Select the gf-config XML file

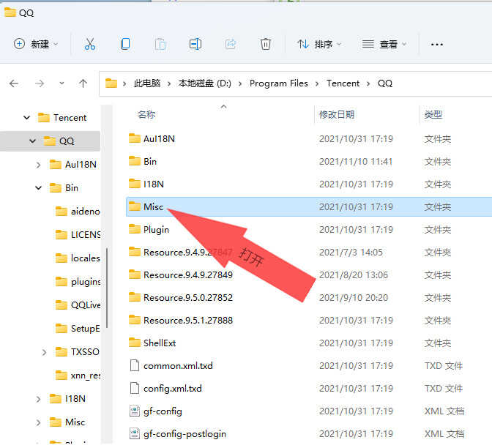pos(309,411)
